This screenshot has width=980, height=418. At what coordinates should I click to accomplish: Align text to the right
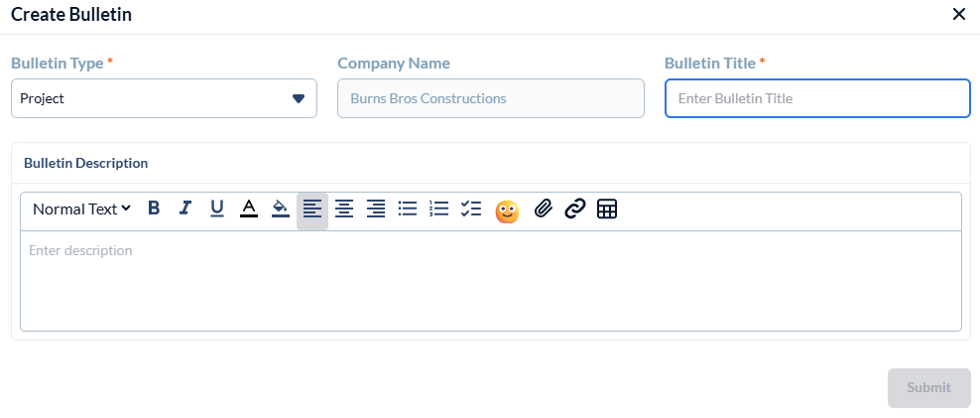pyautogui.click(x=376, y=209)
